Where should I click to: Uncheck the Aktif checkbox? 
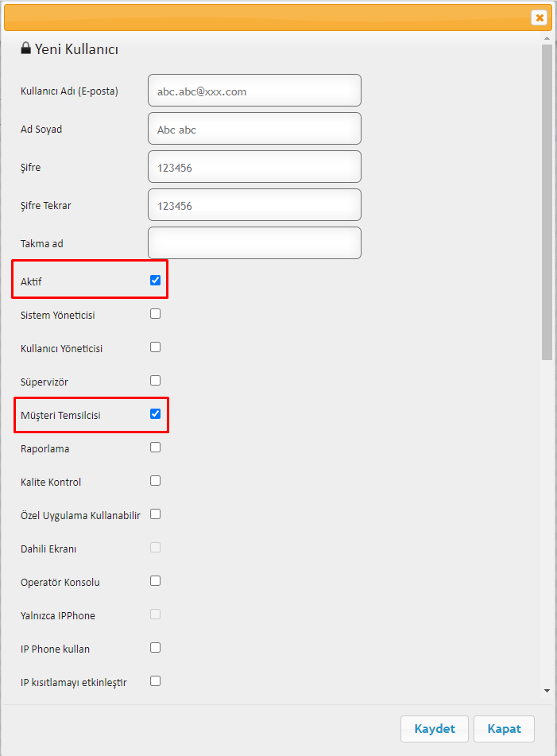coord(155,280)
